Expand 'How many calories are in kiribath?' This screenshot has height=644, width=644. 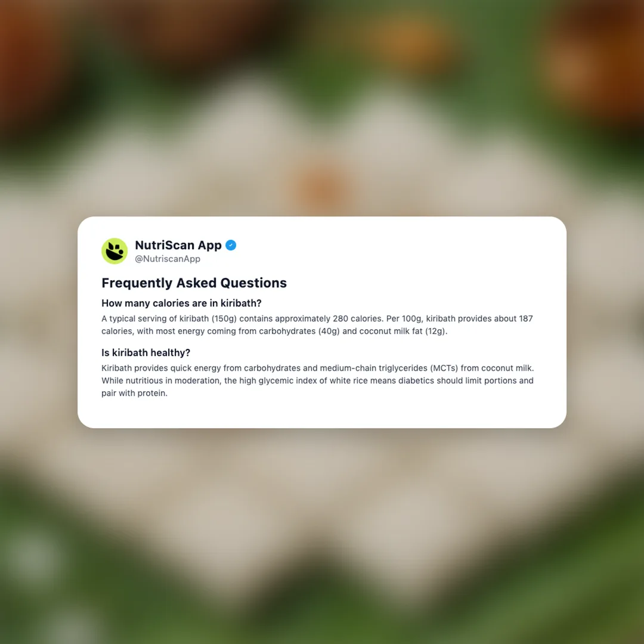click(x=181, y=303)
